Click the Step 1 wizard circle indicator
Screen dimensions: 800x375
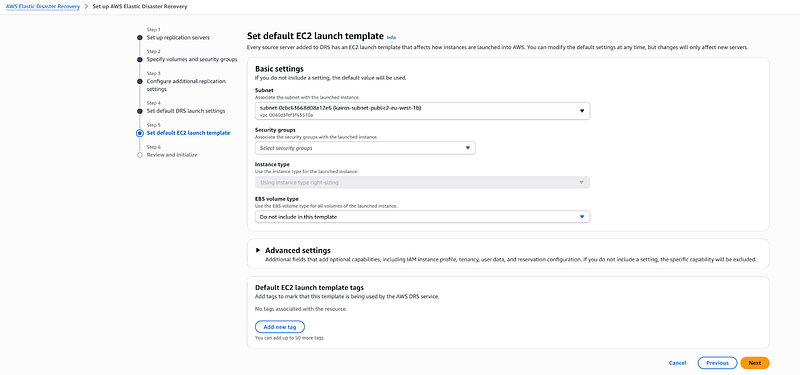[140, 38]
